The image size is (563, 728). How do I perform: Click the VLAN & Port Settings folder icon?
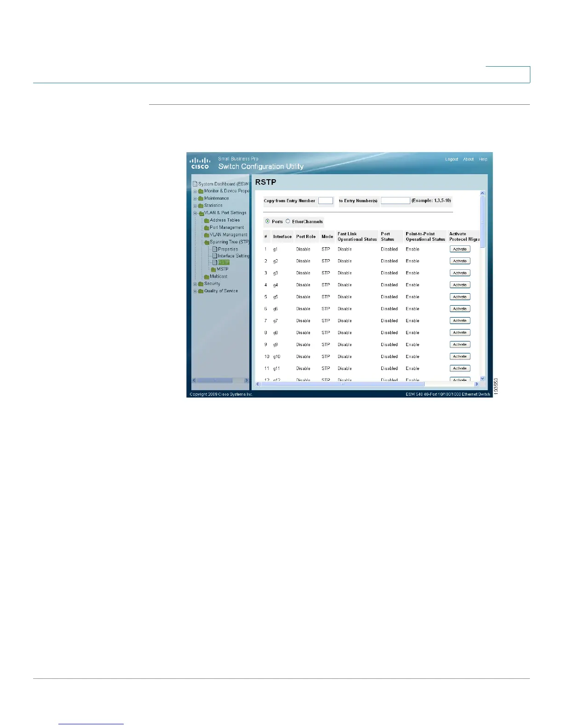tap(201, 213)
